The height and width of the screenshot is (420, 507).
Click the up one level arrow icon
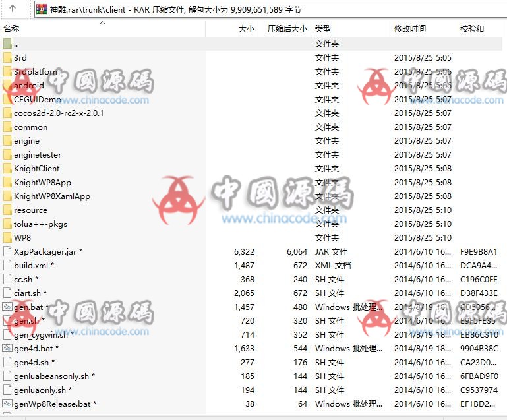[x=13, y=9]
